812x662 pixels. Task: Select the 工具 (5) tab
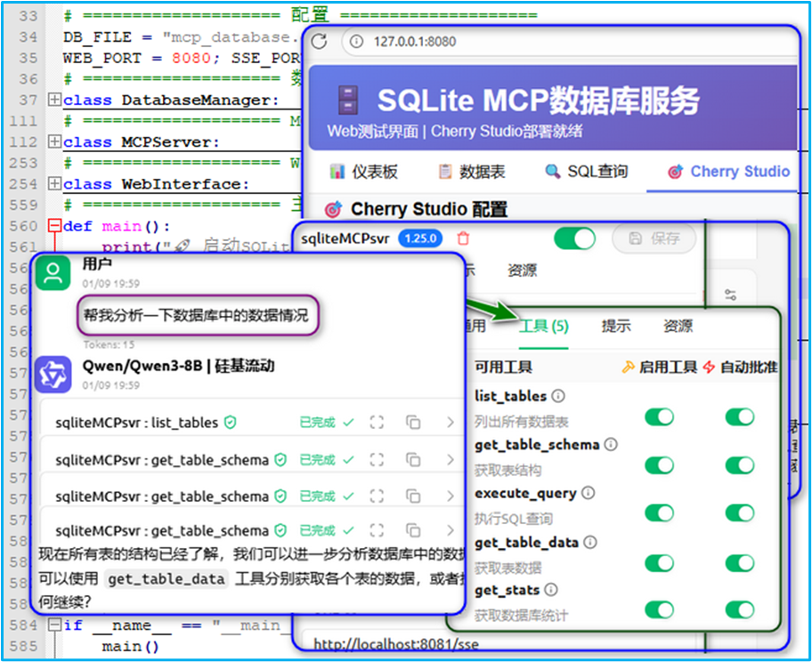(543, 326)
